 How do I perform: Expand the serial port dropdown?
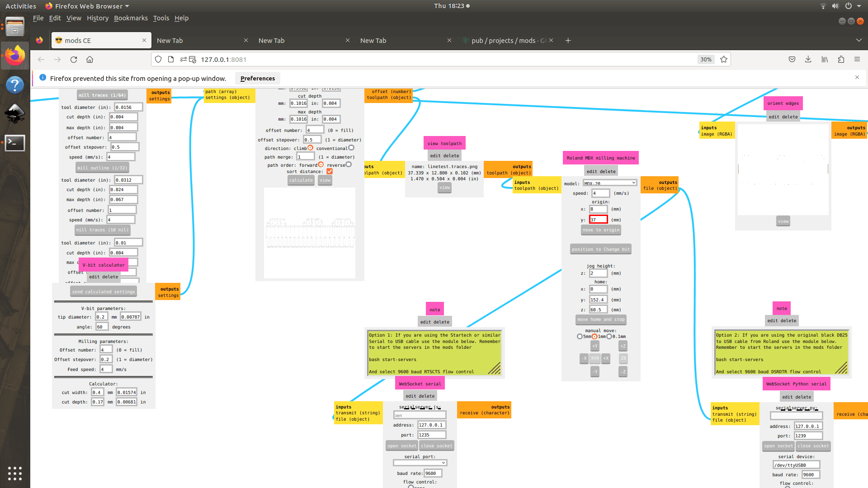pyautogui.click(x=420, y=463)
